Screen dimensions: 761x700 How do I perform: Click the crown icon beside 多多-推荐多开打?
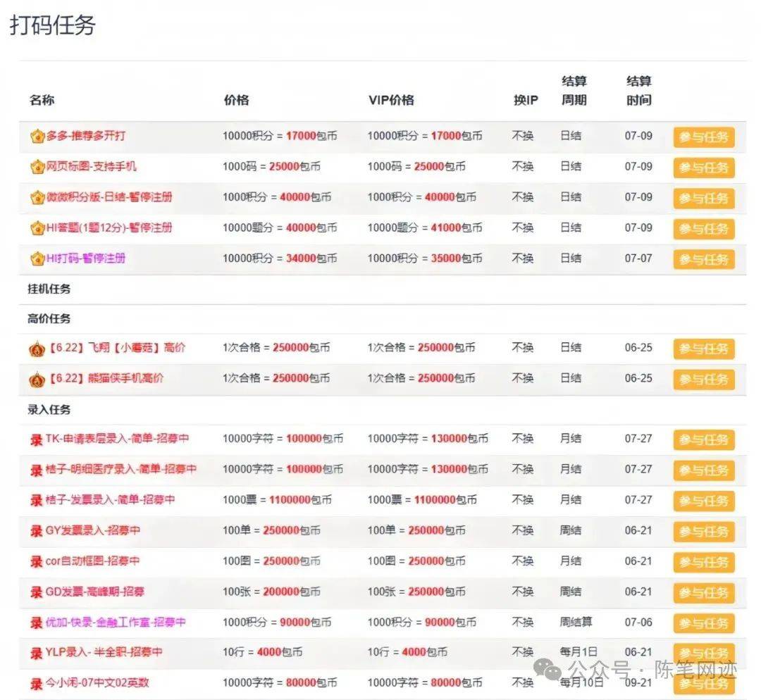tap(37, 137)
